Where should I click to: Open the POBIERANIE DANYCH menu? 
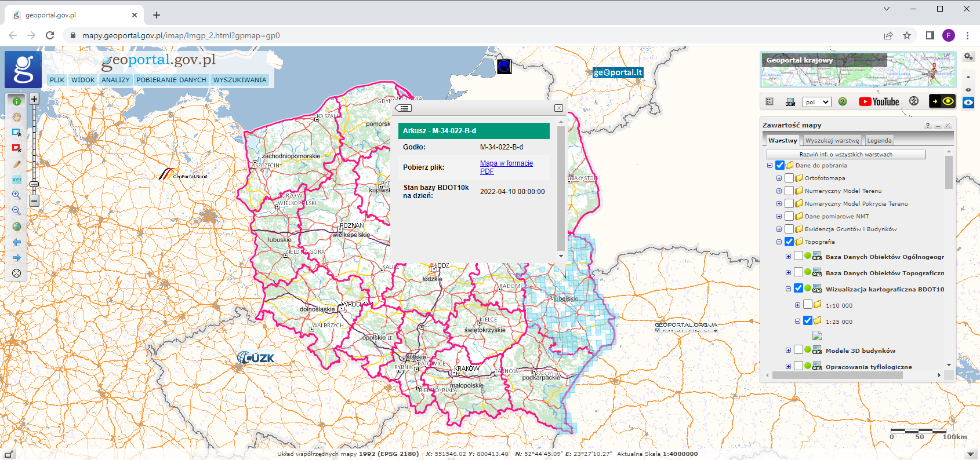coord(171,80)
